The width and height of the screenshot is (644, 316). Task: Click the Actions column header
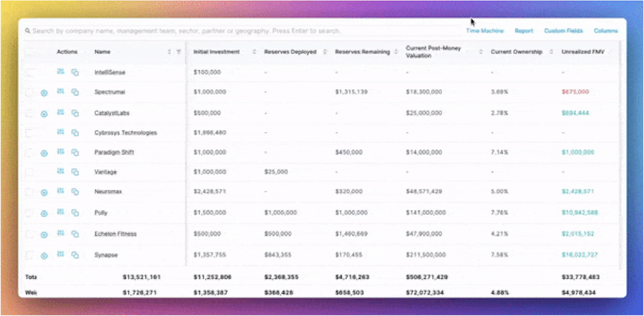click(67, 51)
